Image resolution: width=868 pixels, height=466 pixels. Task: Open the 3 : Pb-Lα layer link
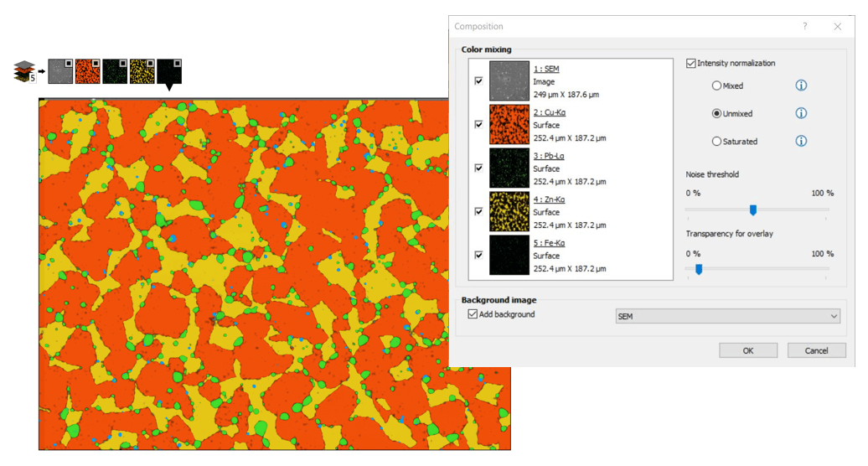point(549,156)
